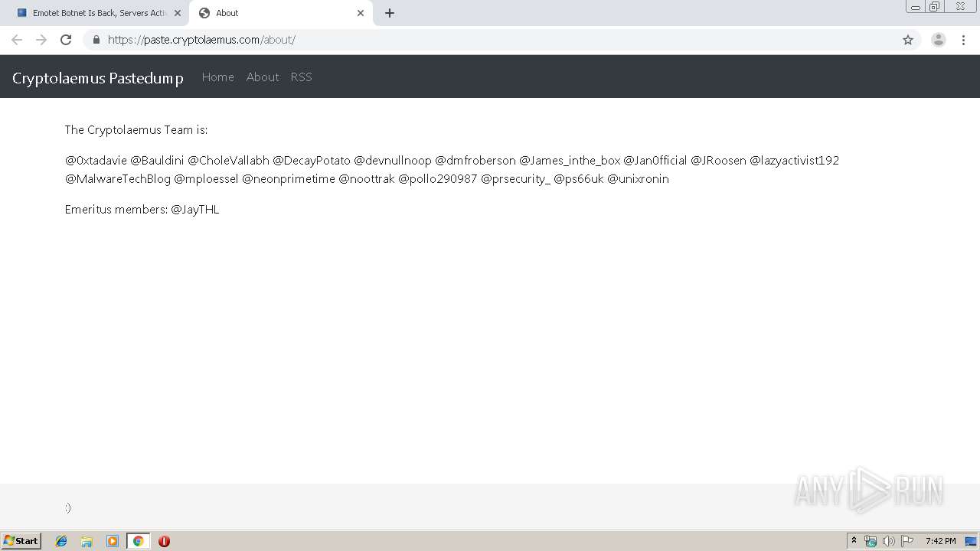This screenshot has width=980, height=551.
Task: Click the @ps66uk handle
Action: pyautogui.click(x=579, y=178)
